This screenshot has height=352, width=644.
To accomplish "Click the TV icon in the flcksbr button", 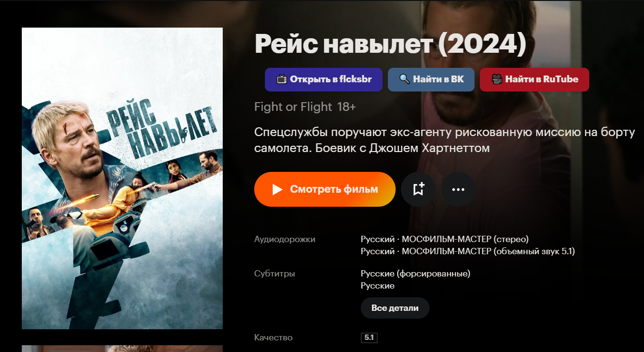I will 282,79.
